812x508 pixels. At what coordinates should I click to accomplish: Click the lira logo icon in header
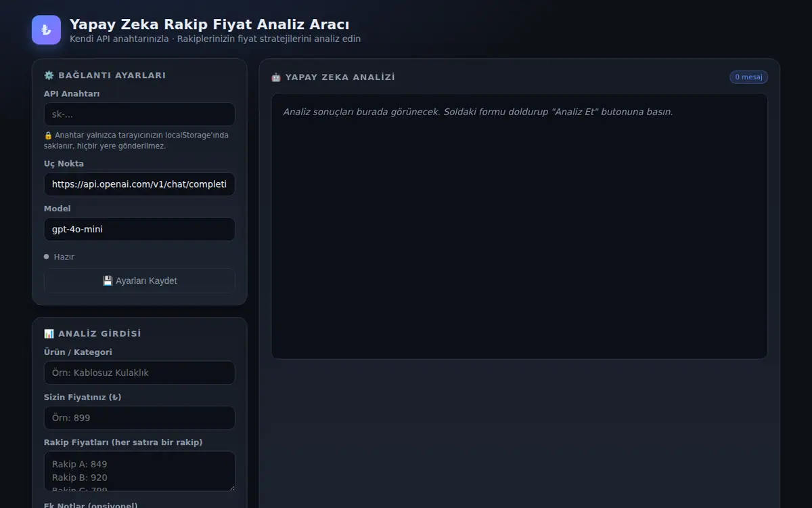pos(46,30)
